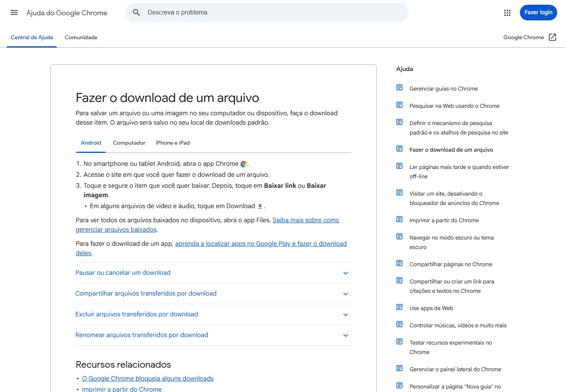
Task: Click the Ajuda do Google Chrome title
Action: coord(67,13)
